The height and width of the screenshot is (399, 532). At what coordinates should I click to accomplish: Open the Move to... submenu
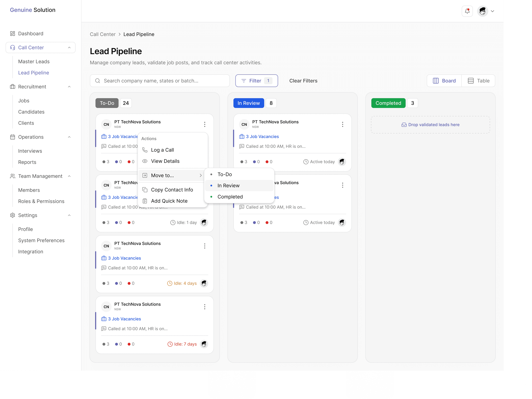172,176
